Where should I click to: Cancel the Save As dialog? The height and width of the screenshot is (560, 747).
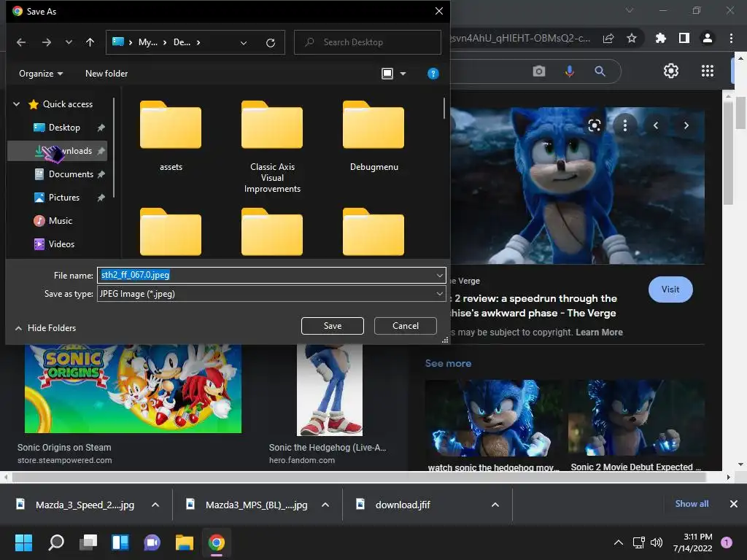[406, 326]
